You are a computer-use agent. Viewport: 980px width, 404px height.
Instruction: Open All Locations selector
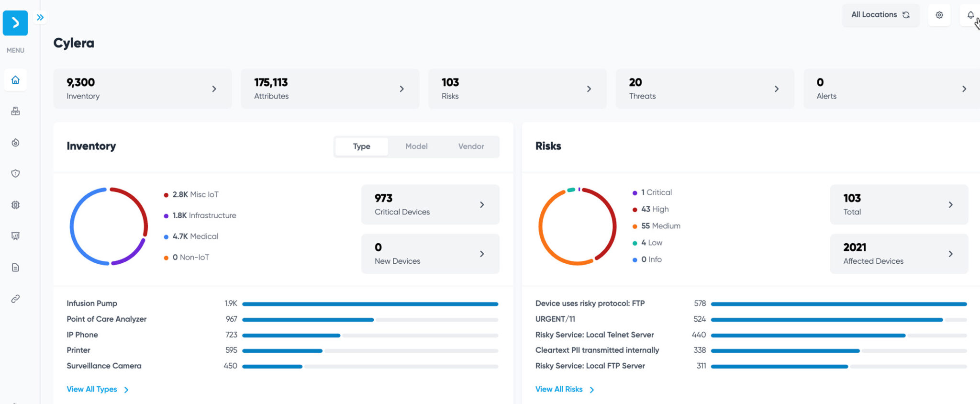[x=880, y=15]
